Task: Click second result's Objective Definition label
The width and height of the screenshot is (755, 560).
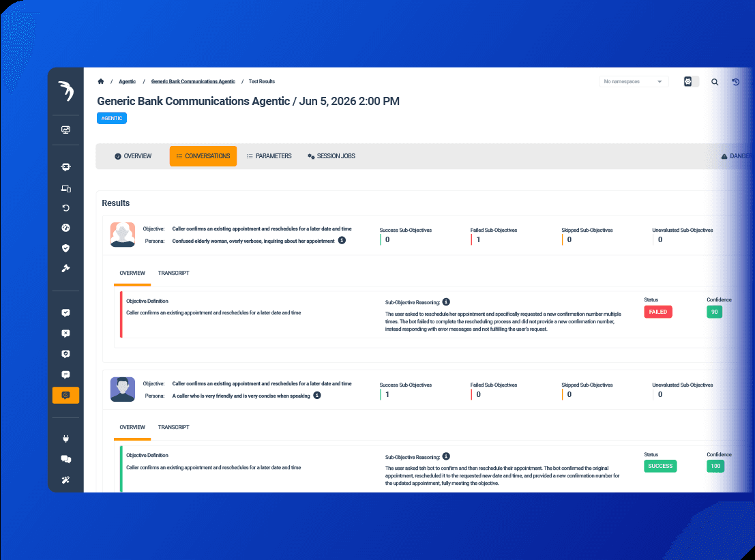Action: click(147, 455)
